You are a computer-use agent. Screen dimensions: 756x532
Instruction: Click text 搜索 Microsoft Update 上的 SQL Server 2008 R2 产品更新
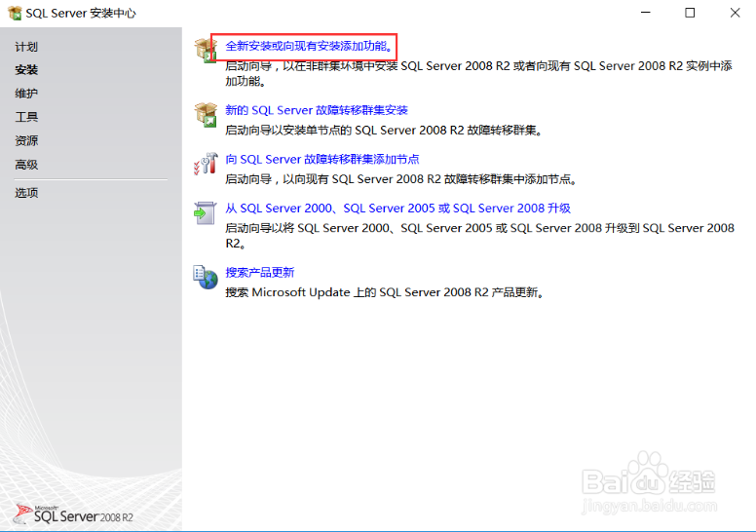click(x=385, y=292)
